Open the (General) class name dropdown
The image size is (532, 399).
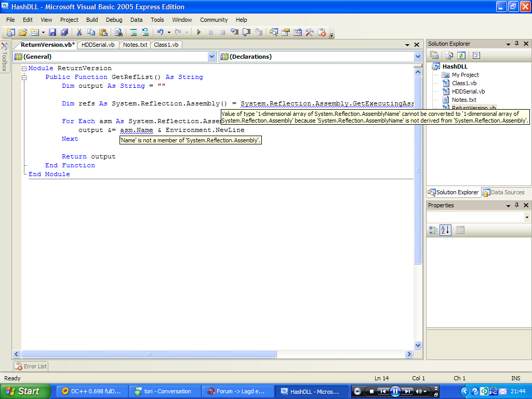[212, 57]
